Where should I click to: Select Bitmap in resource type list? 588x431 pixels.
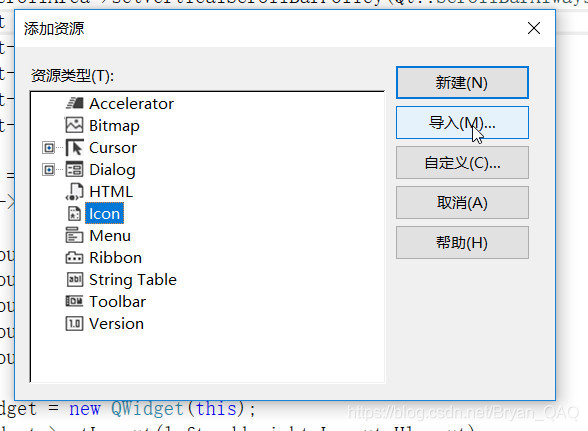coord(114,126)
